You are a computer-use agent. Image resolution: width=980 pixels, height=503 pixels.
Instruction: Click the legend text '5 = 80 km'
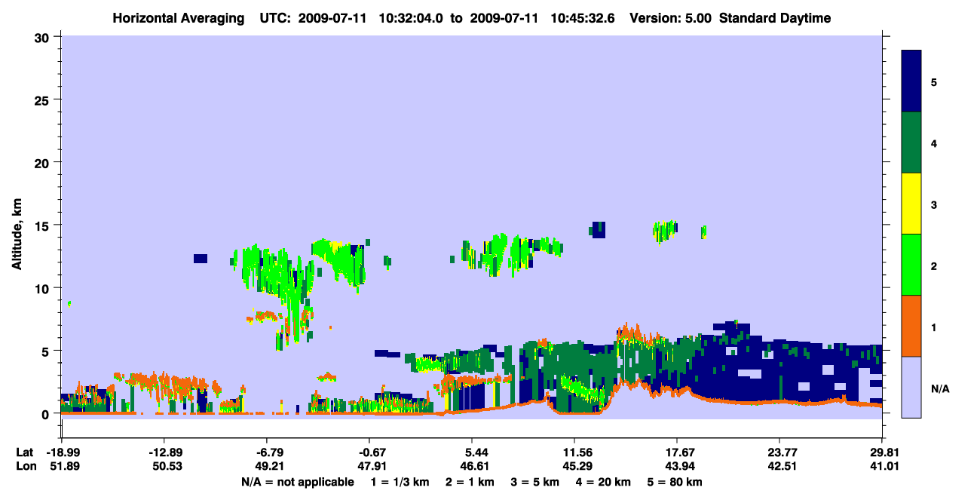(675, 482)
